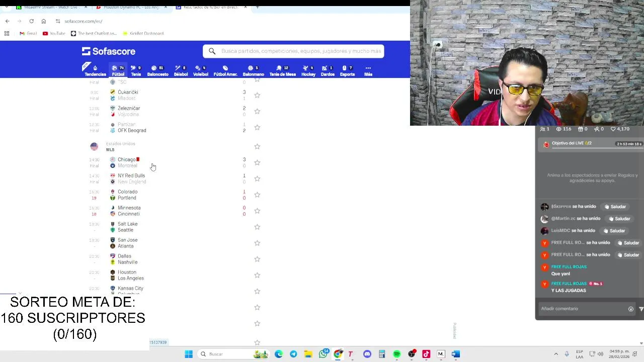Open Spotify from the taskbar

tap(397, 354)
